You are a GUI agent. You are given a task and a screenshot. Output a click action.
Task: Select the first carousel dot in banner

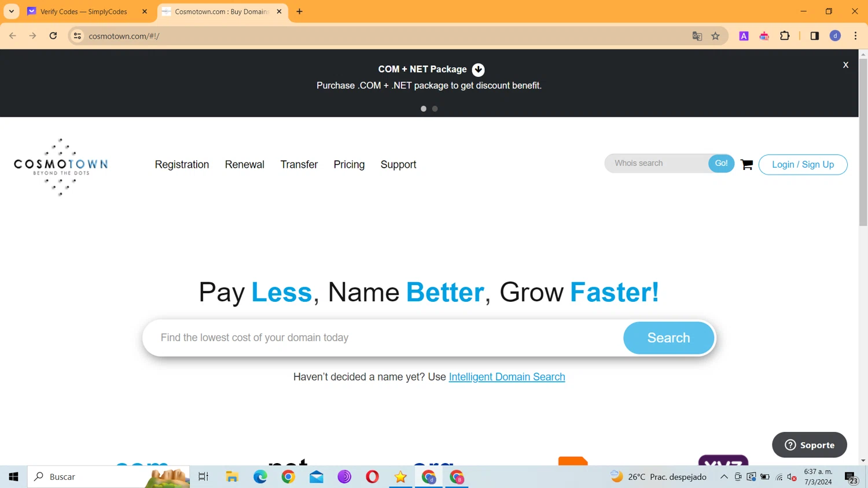[x=424, y=109]
